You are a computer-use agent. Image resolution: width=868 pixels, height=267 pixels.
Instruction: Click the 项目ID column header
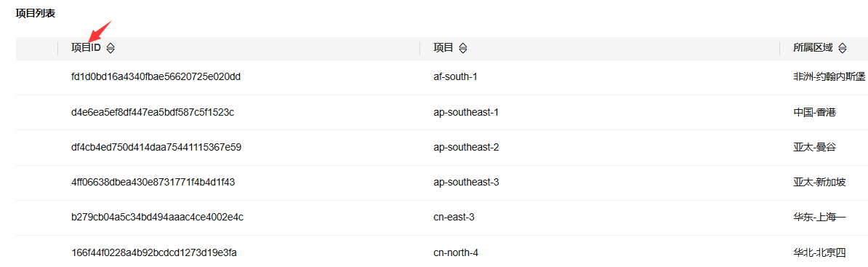click(x=87, y=48)
